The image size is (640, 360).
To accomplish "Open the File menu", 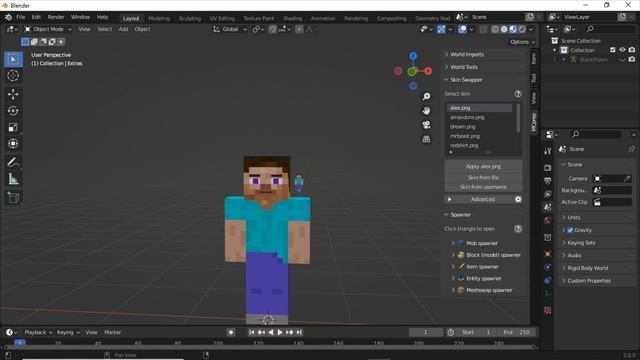I will (x=20, y=17).
